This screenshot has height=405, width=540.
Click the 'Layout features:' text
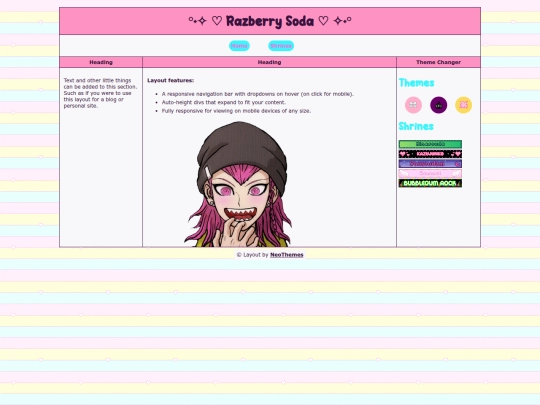[x=170, y=80]
